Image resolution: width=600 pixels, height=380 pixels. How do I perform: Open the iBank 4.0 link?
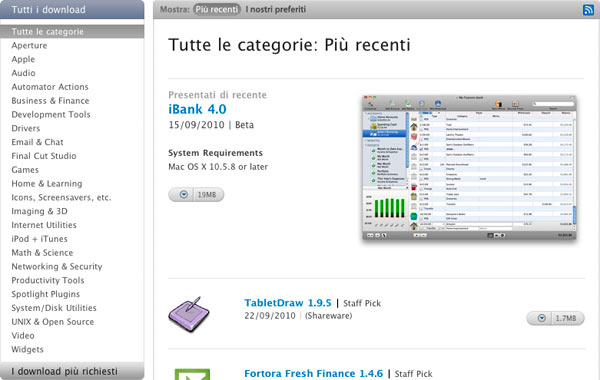(197, 109)
